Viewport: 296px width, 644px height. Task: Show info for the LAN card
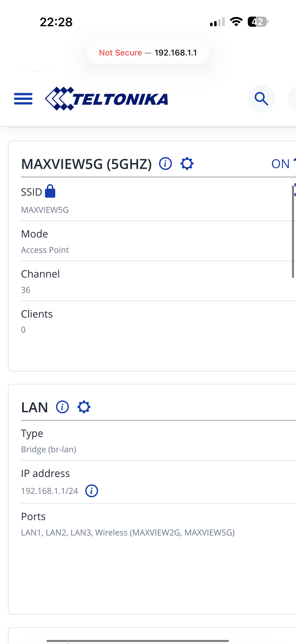tap(62, 407)
